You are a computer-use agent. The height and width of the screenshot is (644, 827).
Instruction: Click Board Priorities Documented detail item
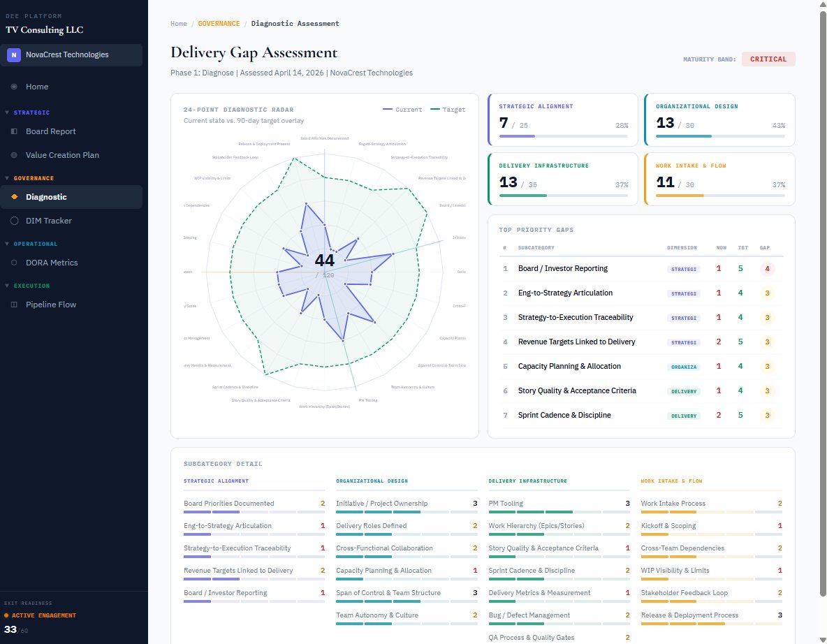pos(254,507)
